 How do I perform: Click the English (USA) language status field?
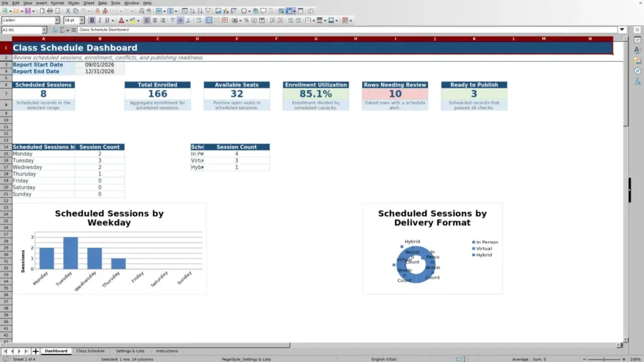click(x=384, y=359)
